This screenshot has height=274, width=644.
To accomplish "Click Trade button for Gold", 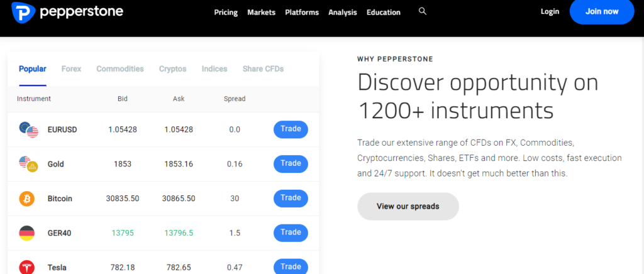I will (291, 163).
